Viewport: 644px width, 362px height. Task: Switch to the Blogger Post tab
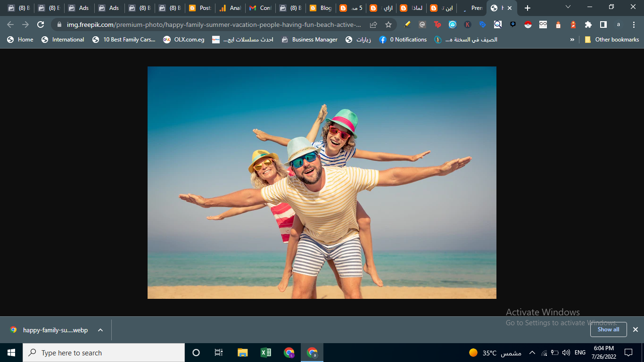click(x=200, y=8)
